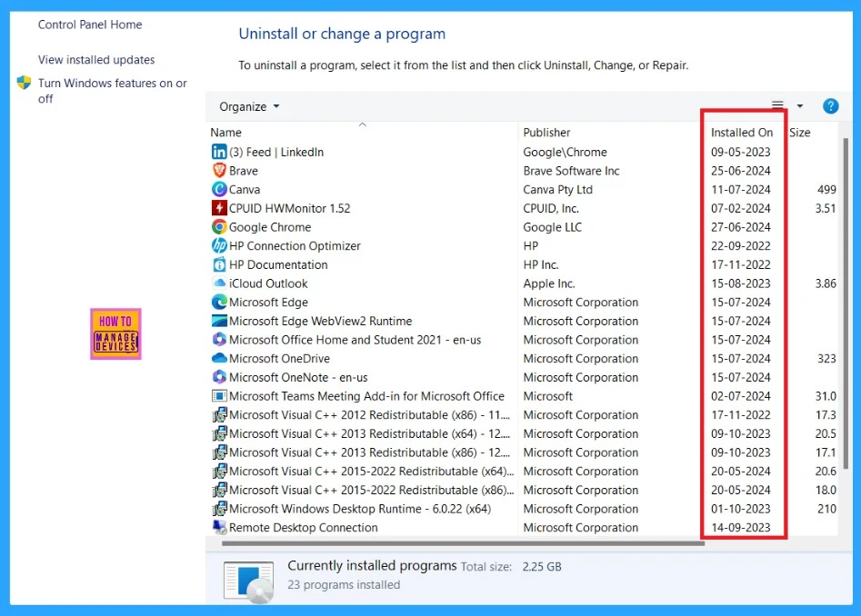
Task: Click the Microsoft OneNote icon
Action: 219,377
